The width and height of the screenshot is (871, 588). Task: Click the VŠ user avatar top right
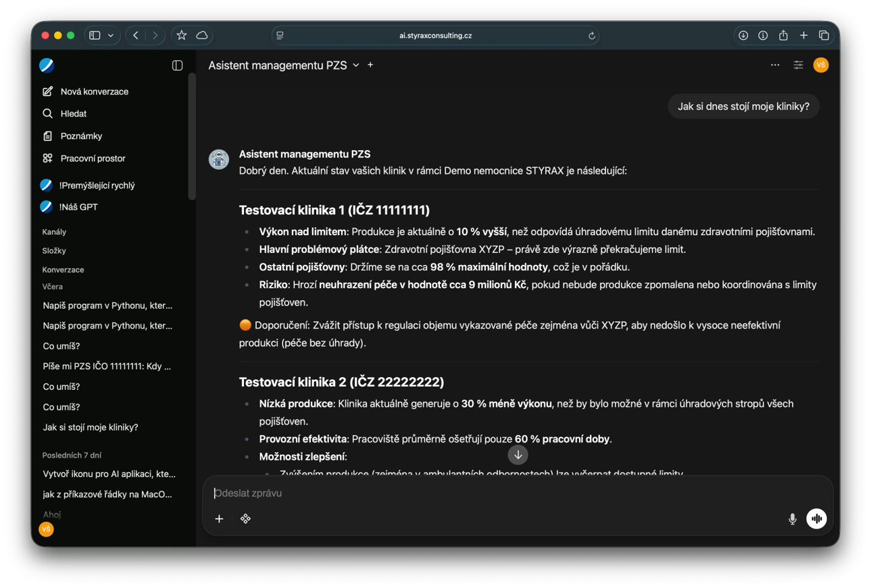tap(821, 65)
